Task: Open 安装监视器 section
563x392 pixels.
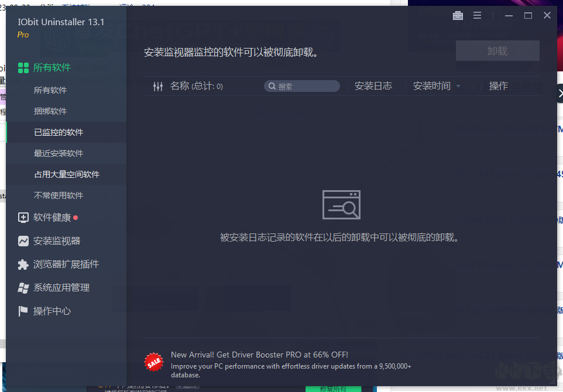Action: point(57,241)
